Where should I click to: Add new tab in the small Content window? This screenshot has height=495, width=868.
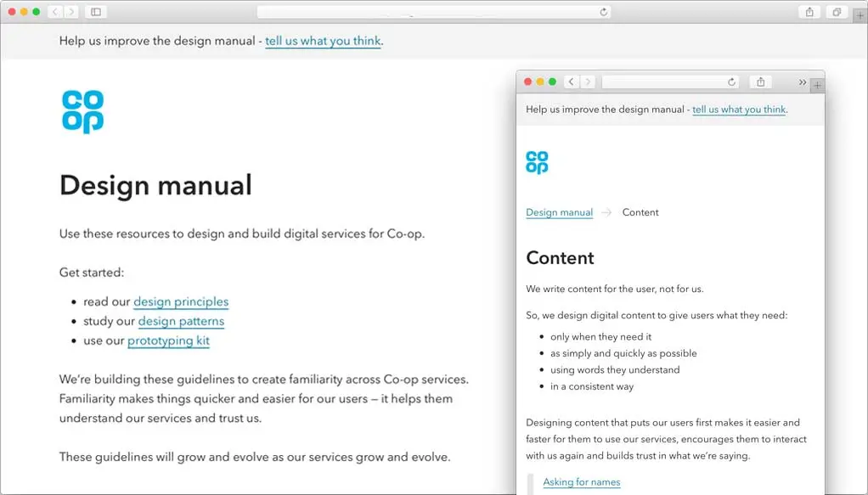[817, 85]
